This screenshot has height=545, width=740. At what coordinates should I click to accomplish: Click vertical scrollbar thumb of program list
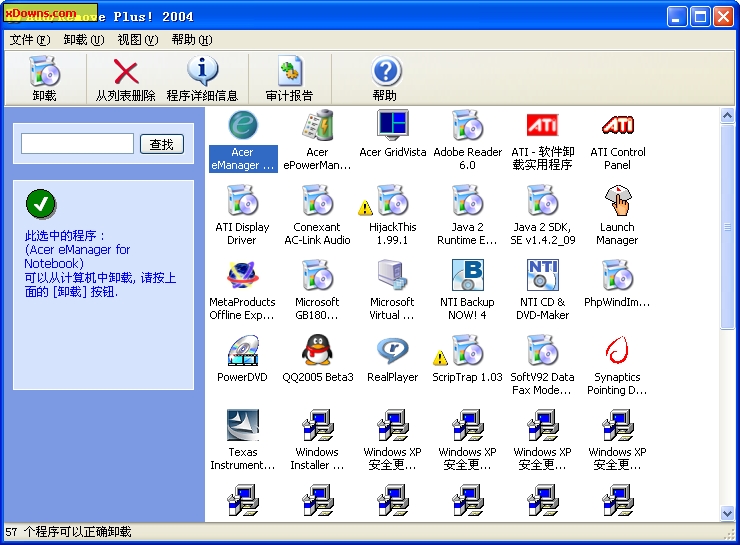727,226
